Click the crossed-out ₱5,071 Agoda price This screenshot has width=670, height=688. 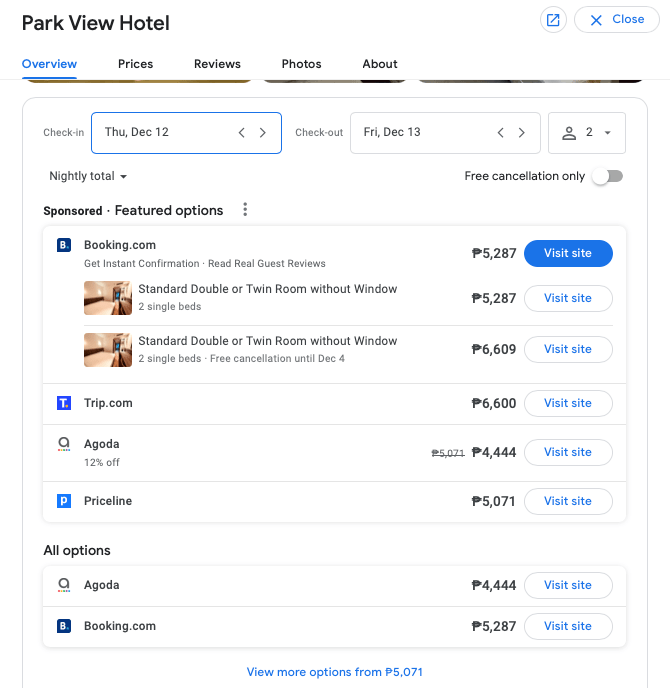pyautogui.click(x=448, y=453)
